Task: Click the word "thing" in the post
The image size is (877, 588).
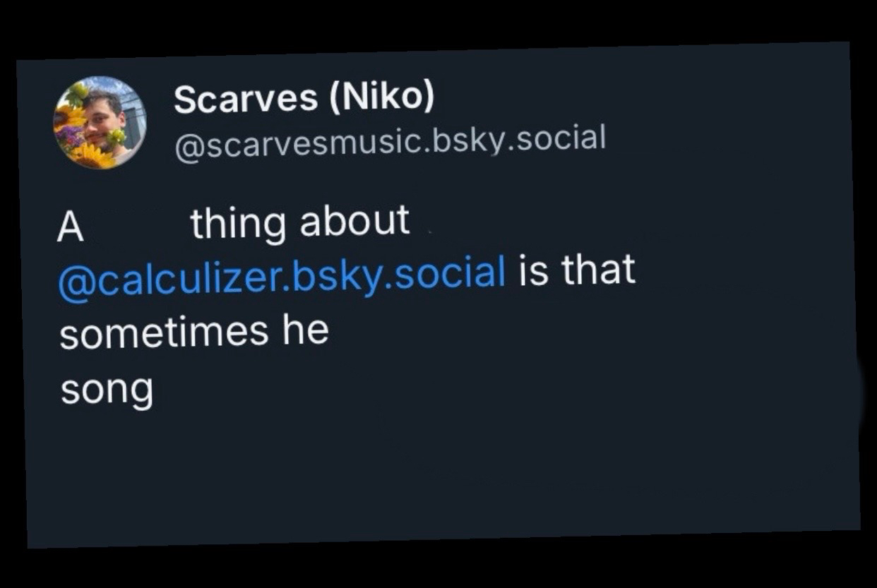Action: 238,224
